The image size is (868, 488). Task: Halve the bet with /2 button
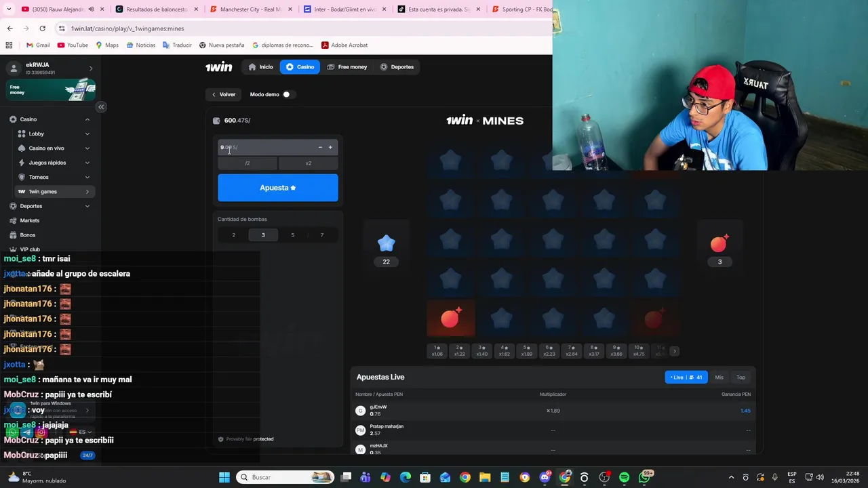click(247, 163)
